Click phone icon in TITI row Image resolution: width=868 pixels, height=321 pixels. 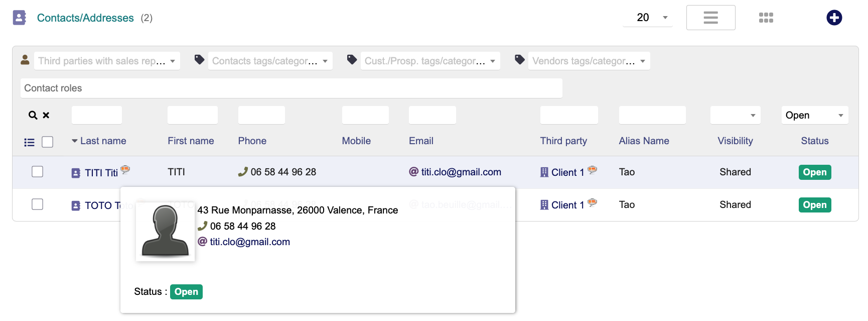coord(243,172)
